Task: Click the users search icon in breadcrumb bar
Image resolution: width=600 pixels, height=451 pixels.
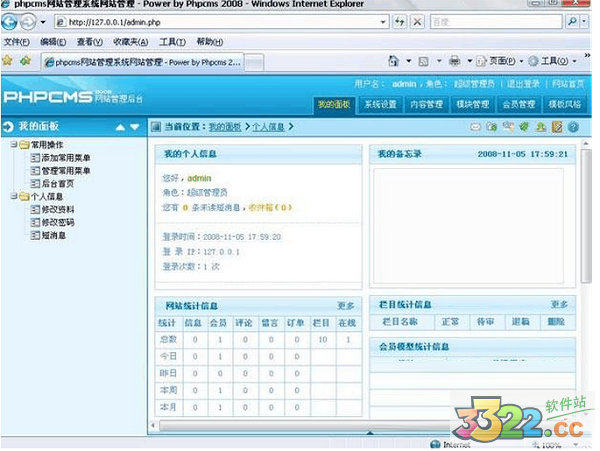Action: (x=508, y=127)
